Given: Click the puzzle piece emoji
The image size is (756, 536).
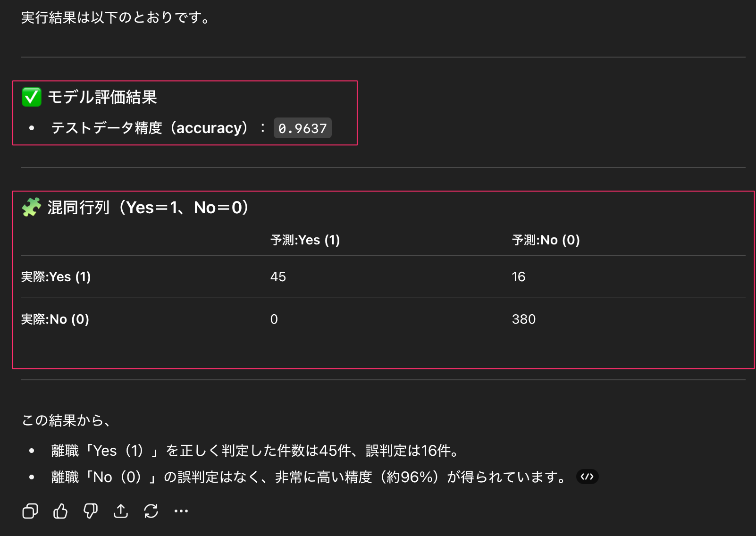Looking at the screenshot, I should (31, 207).
